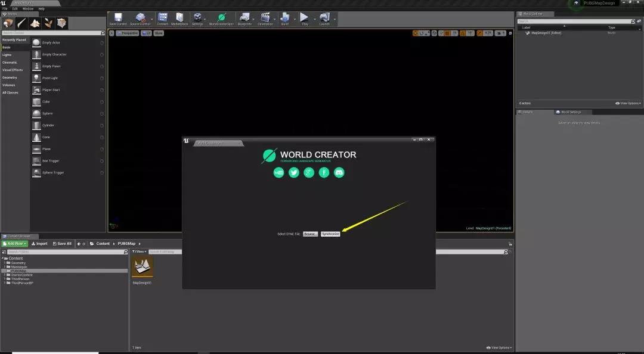Select the Foliage mode leaf icon

48,23
